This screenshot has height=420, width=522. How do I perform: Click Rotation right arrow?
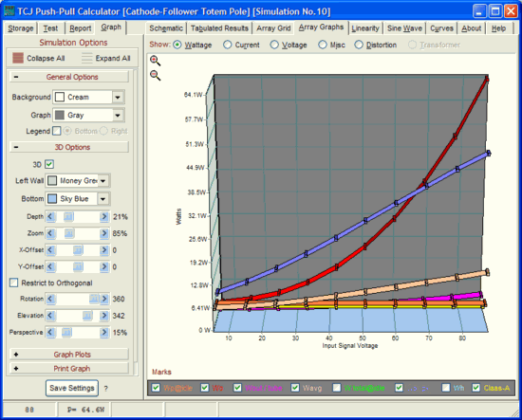(104, 299)
